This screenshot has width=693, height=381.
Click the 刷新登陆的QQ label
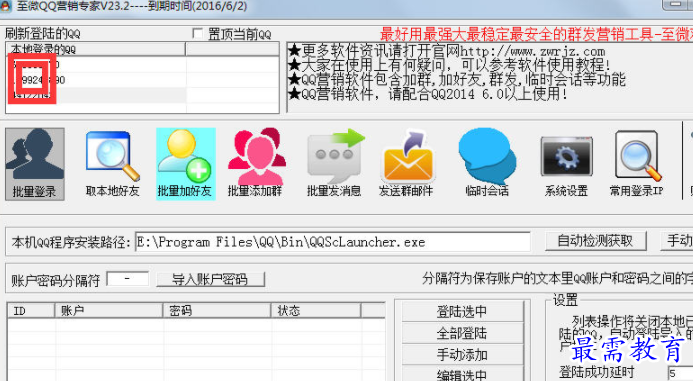tap(43, 34)
